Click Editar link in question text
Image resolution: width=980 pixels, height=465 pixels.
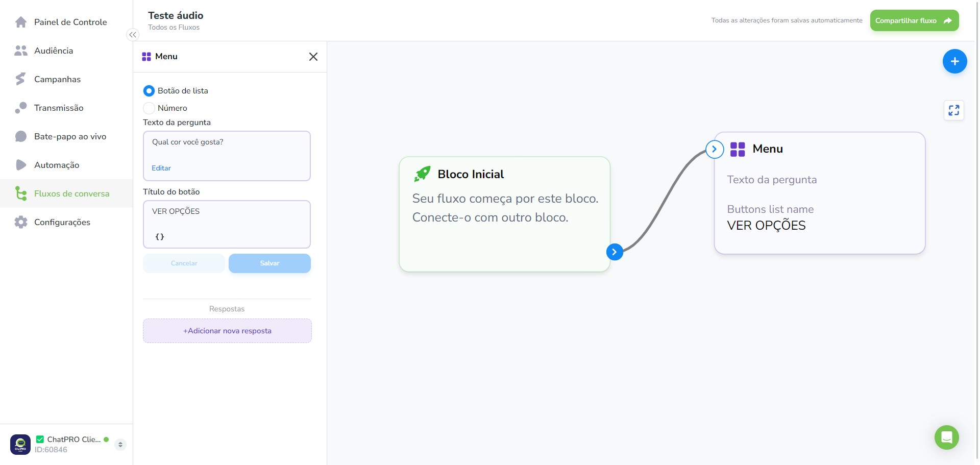pyautogui.click(x=161, y=168)
